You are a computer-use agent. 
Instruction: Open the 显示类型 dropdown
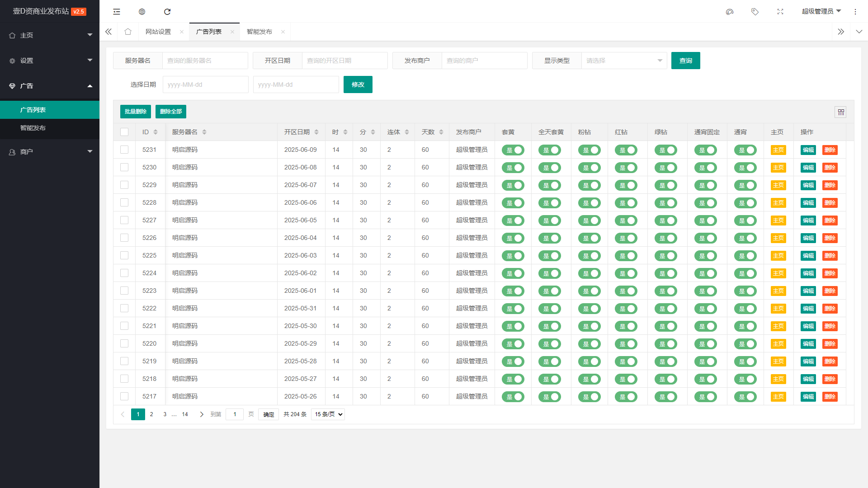[x=624, y=60]
